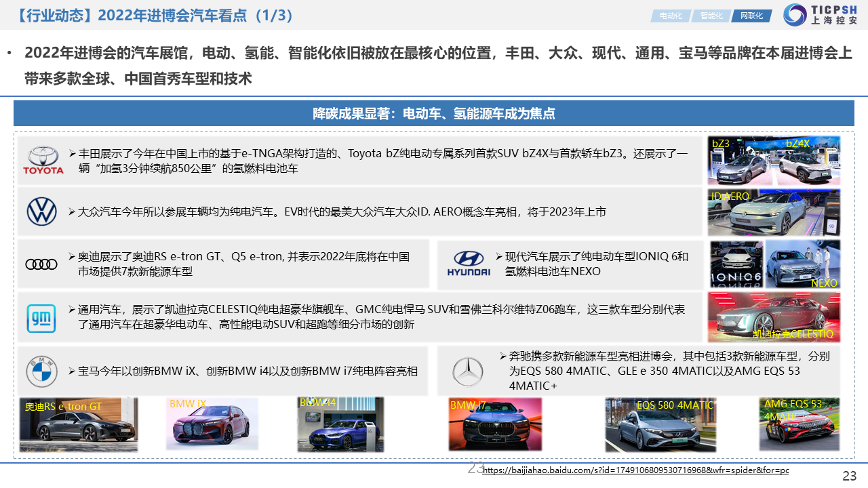868x488 pixels.
Task: Click the NEXO fuel cell car photo
Action: point(803,264)
